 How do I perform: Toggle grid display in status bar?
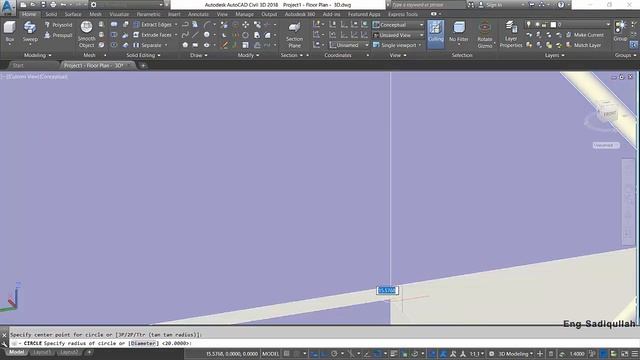[x=287, y=354]
